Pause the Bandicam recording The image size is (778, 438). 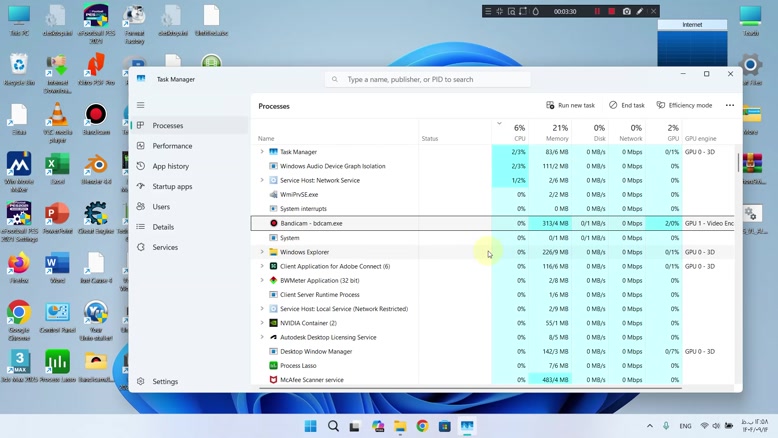(598, 11)
